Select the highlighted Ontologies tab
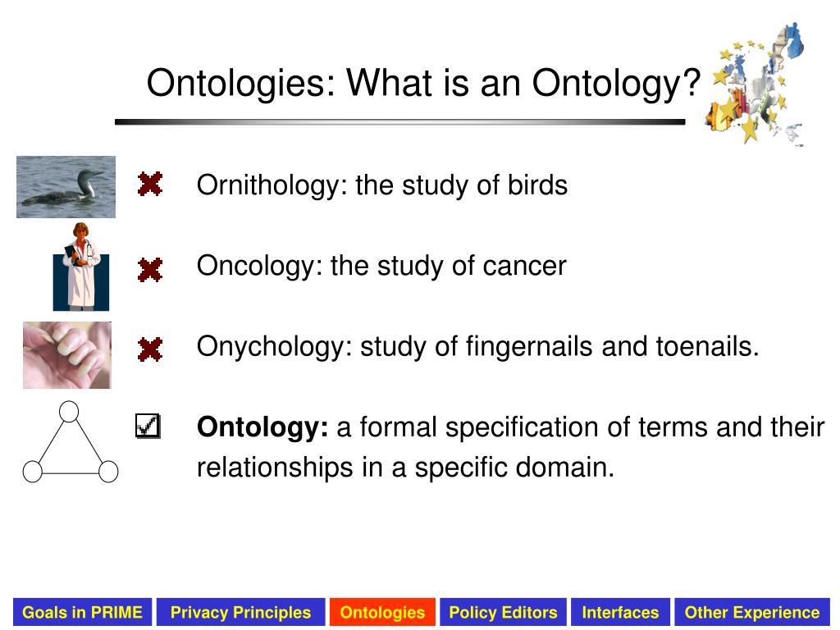 (382, 612)
